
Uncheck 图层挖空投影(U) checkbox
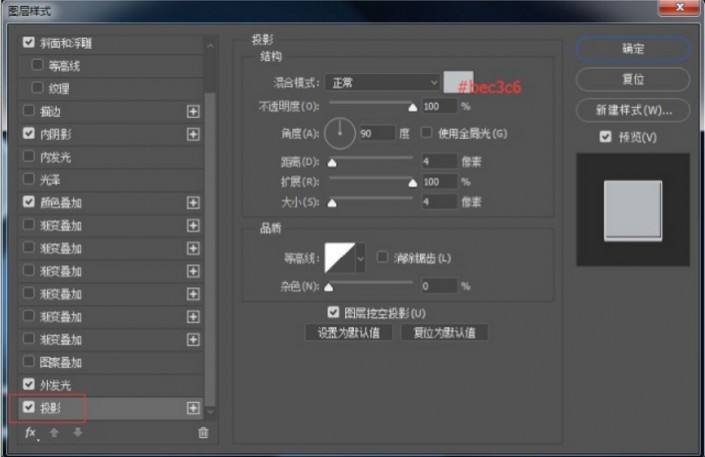(333, 312)
